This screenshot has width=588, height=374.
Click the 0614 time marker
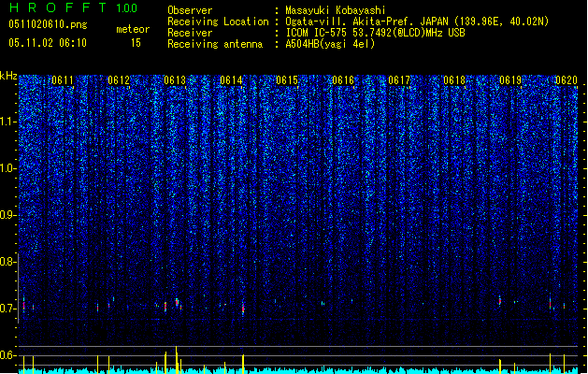pyautogui.click(x=231, y=80)
